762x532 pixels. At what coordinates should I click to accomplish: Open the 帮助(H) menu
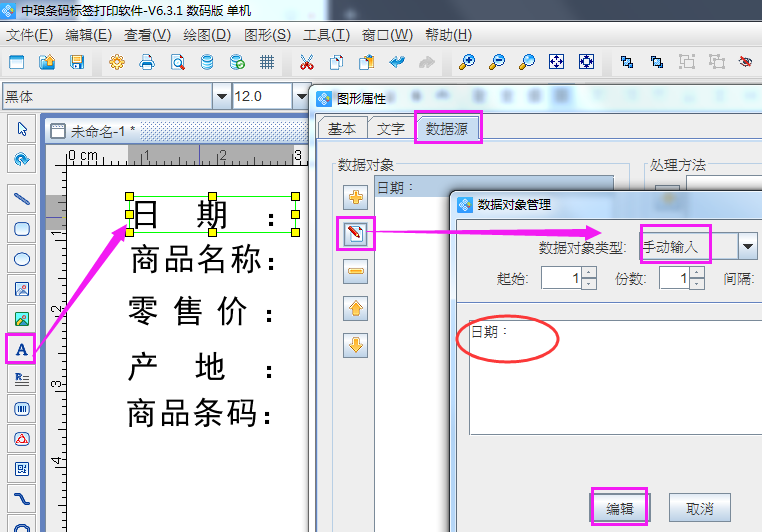(x=448, y=35)
